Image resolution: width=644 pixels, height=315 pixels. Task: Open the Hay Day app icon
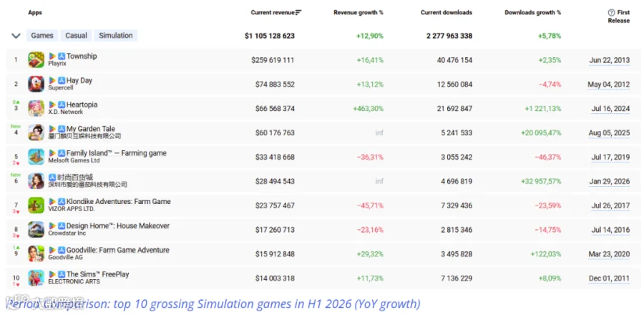point(36,84)
